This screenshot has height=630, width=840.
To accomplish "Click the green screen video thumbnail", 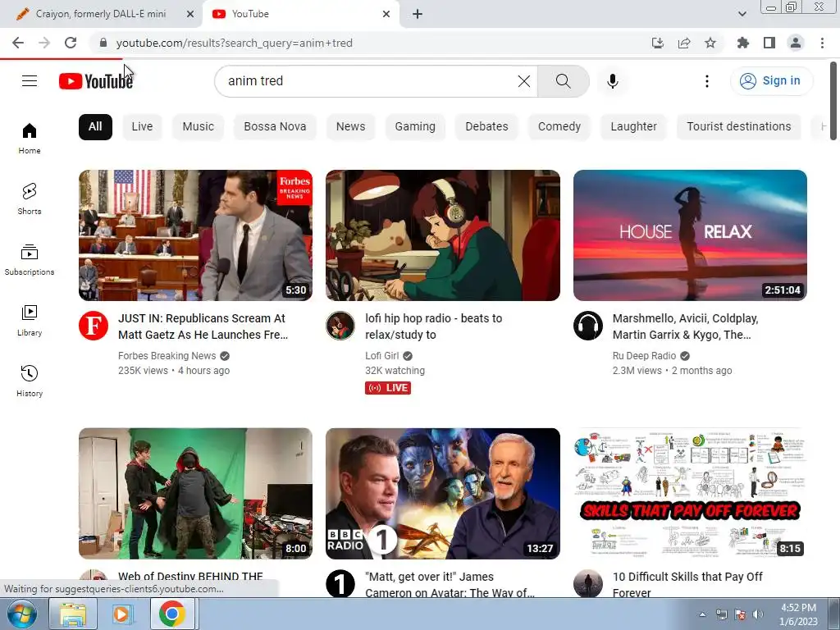I will pyautogui.click(x=195, y=493).
